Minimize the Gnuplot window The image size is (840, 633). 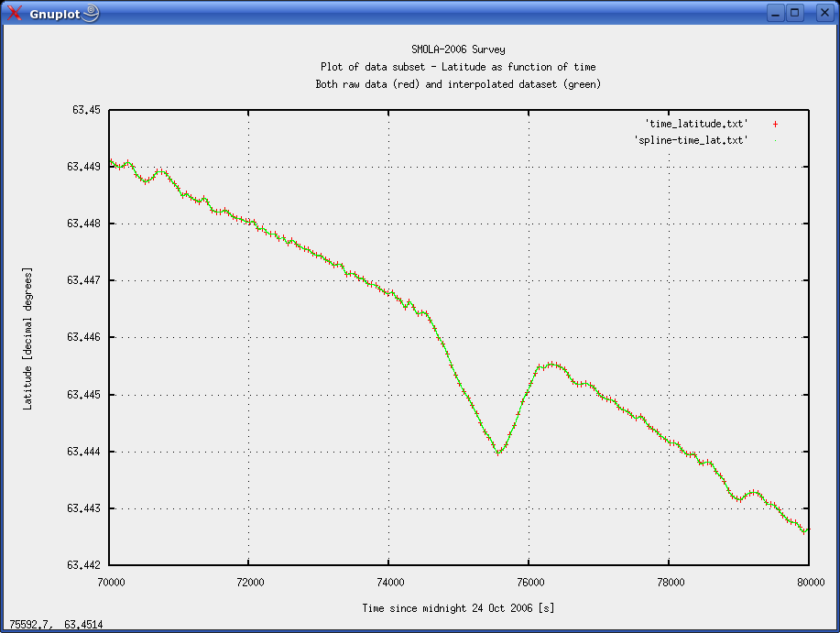pos(775,13)
